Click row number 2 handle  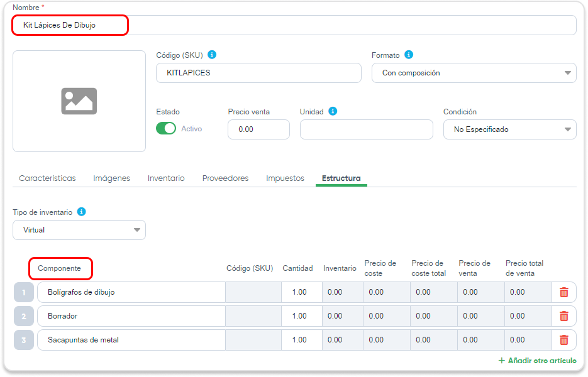(24, 316)
